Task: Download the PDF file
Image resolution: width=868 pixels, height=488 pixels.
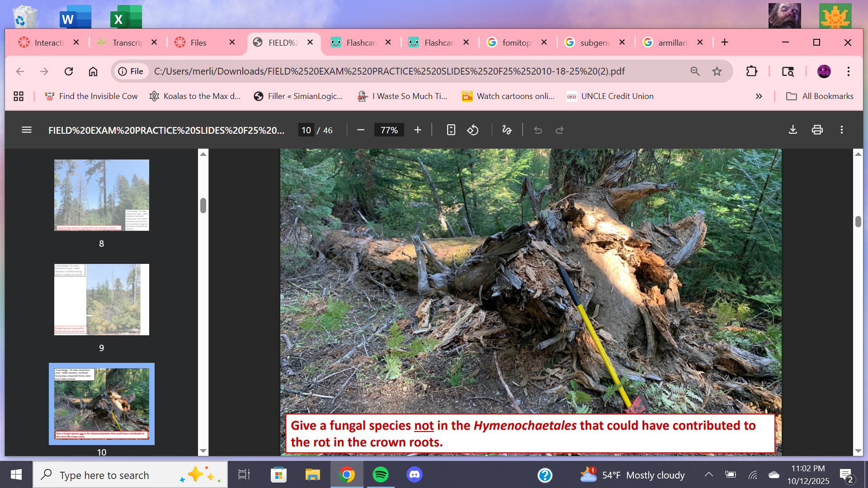Action: (793, 130)
